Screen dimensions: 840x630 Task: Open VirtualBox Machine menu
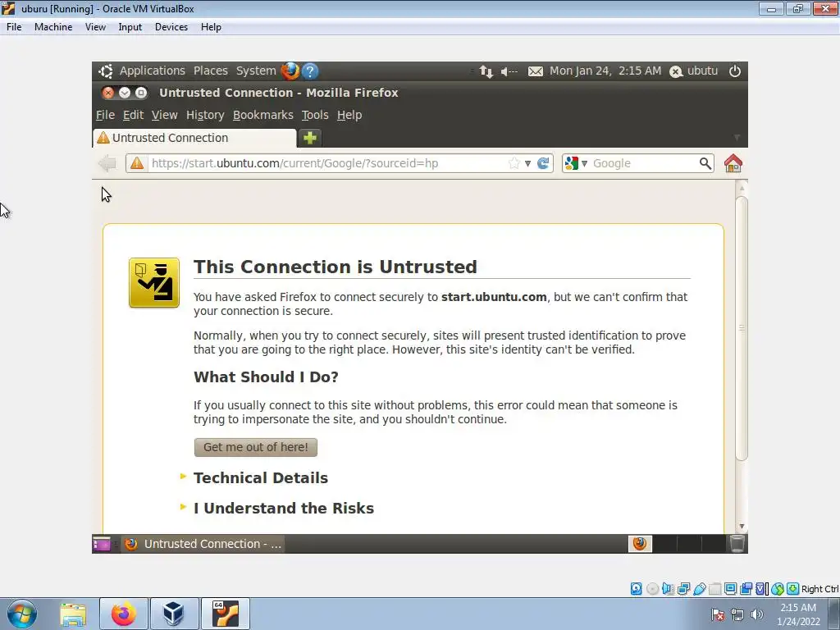point(53,27)
